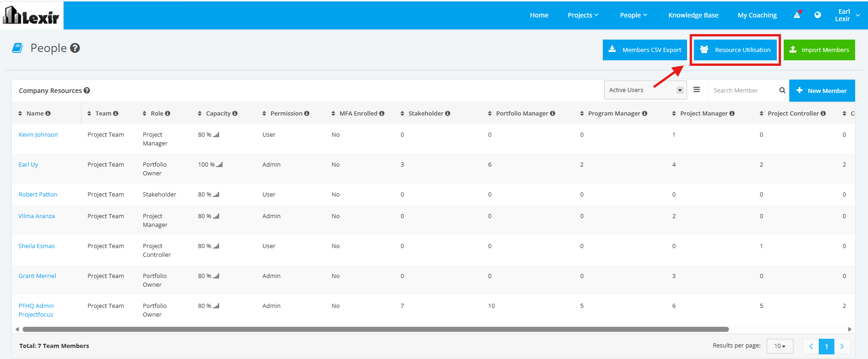Click Resource Utilisation button
The height and width of the screenshot is (359, 868).
pyautogui.click(x=735, y=50)
